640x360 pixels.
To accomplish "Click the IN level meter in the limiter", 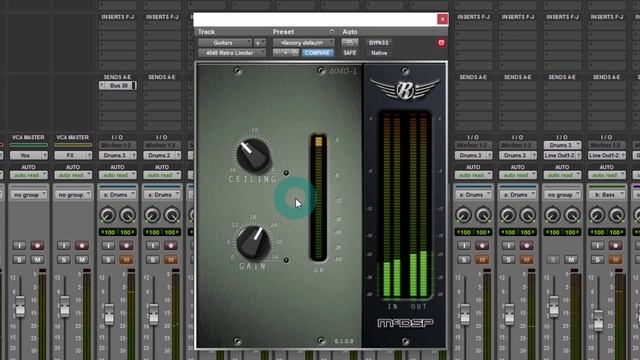I will 392,205.
